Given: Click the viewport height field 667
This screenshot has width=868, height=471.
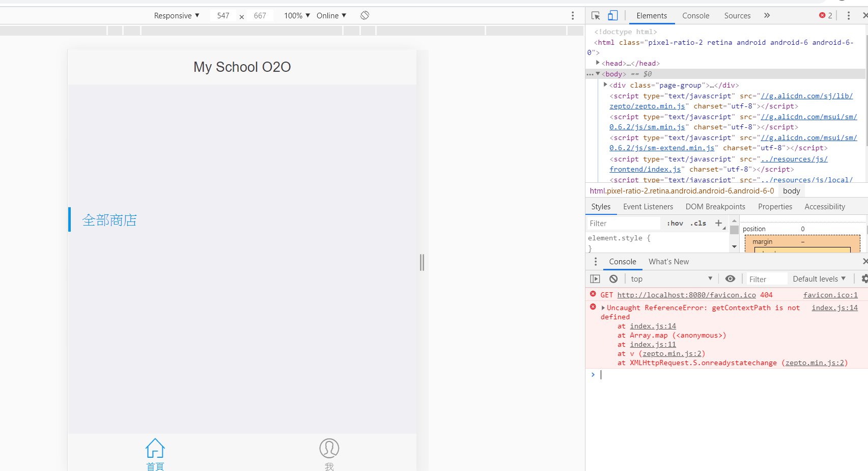Looking at the screenshot, I should (x=260, y=16).
